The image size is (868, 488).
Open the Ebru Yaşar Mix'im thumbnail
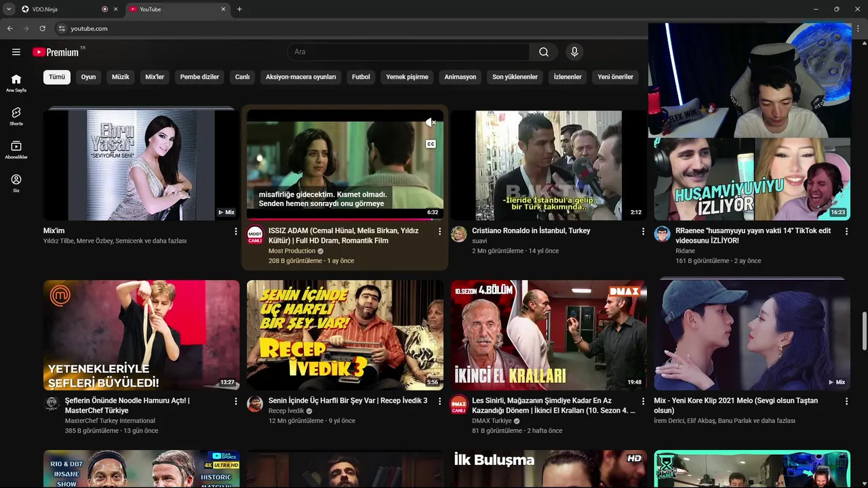(141, 165)
